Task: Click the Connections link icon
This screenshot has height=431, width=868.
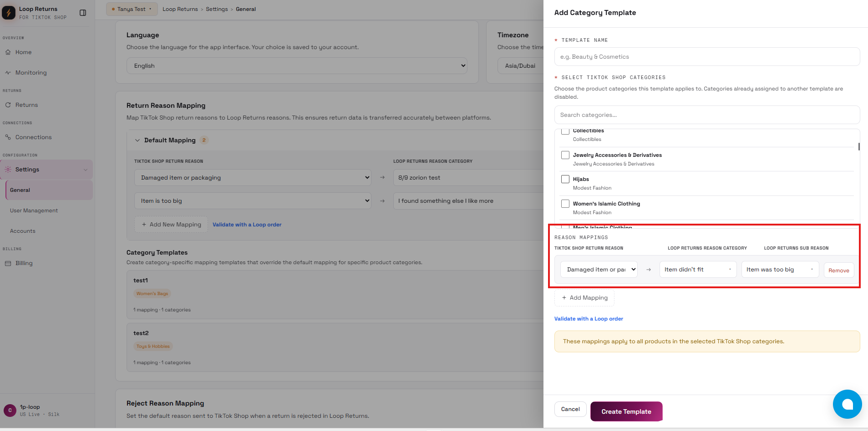Action: pyautogui.click(x=8, y=137)
